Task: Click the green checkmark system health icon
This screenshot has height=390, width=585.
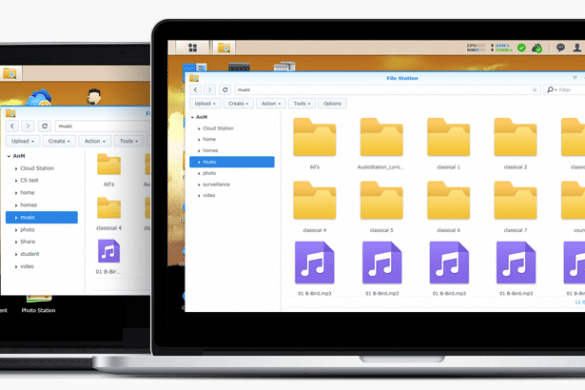Action: [x=522, y=47]
